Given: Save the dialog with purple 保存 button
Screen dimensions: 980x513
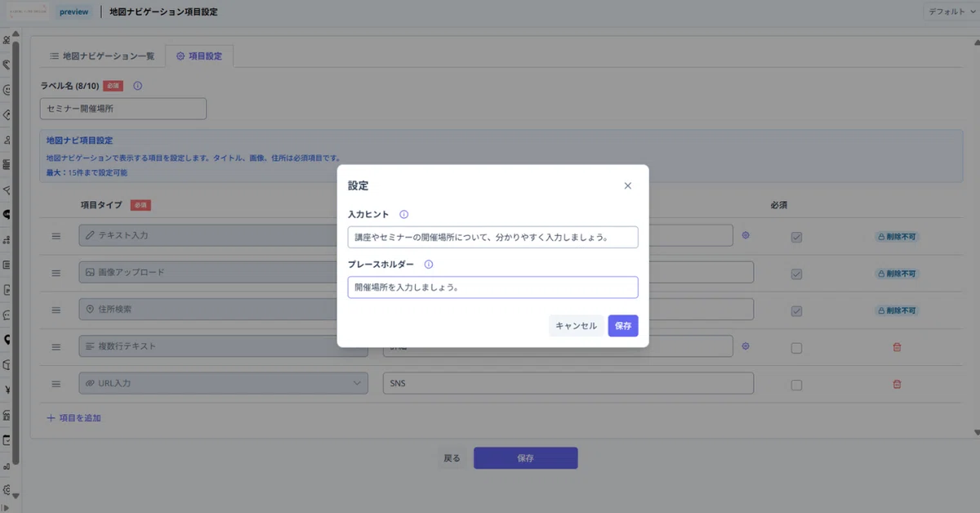Looking at the screenshot, I should [623, 326].
